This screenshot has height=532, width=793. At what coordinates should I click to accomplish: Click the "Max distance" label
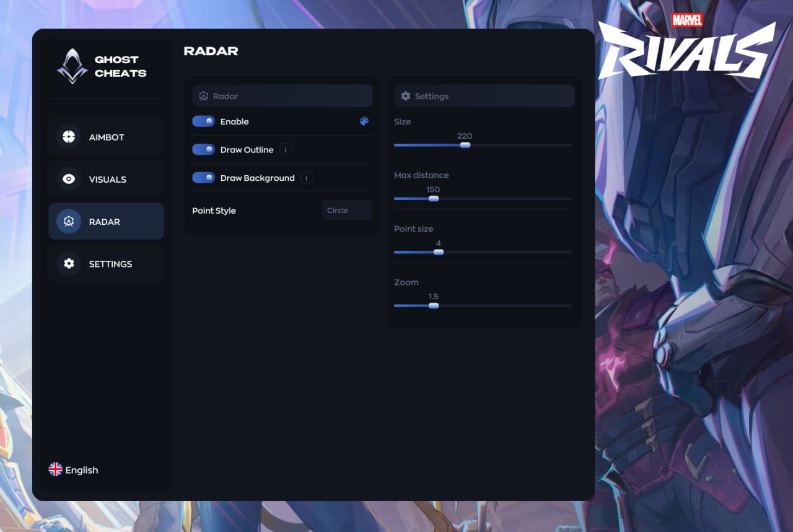coord(421,175)
